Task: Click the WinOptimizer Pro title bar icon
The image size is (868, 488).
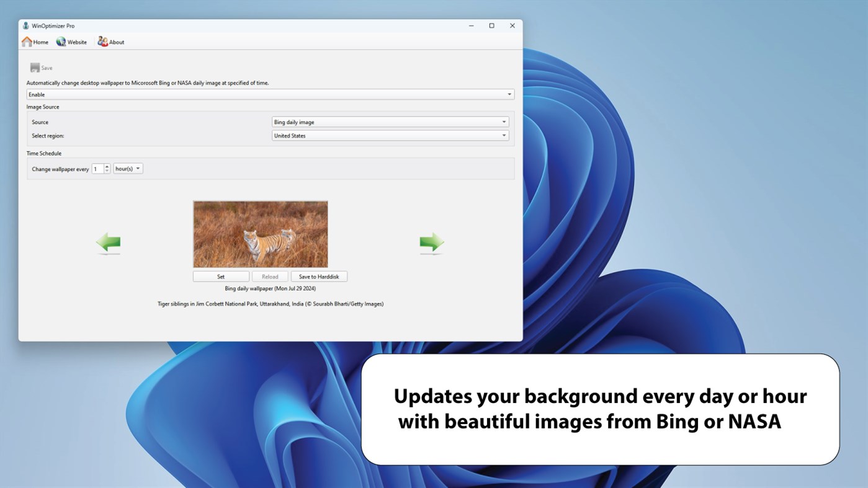Action: point(26,25)
